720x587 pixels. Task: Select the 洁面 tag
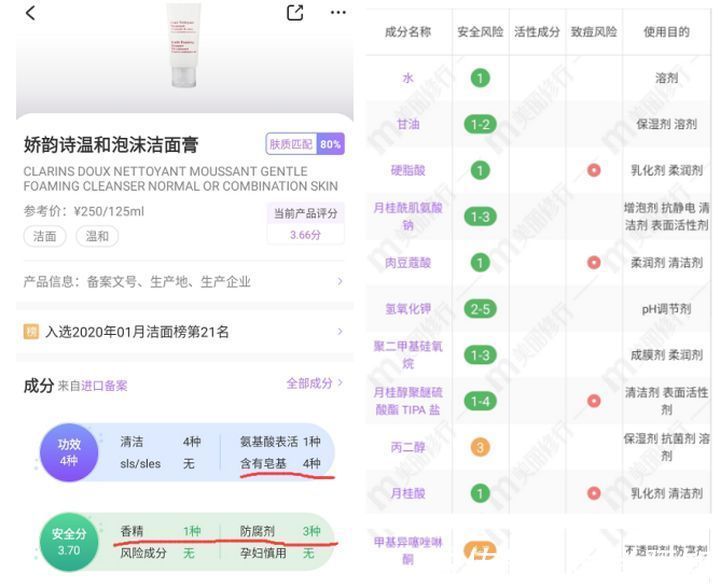[x=45, y=237]
